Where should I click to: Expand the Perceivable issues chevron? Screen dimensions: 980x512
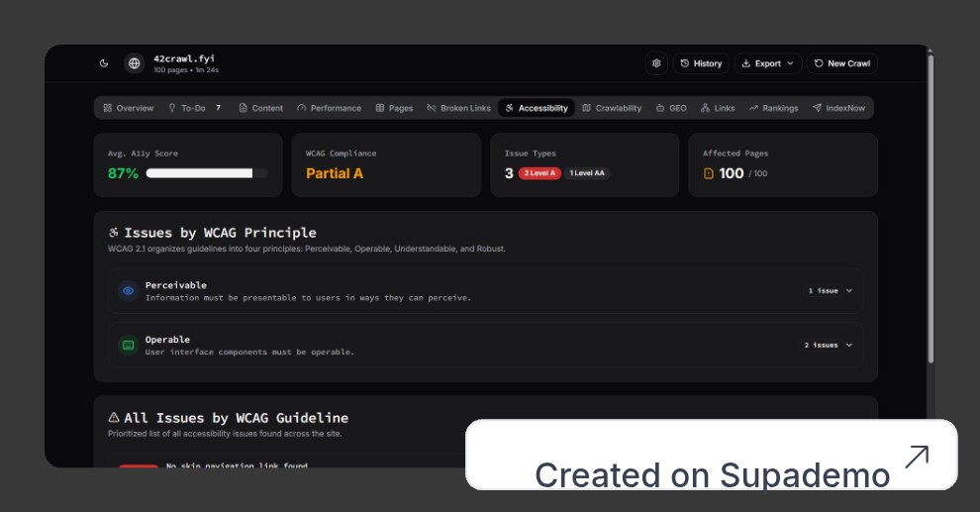pos(848,291)
